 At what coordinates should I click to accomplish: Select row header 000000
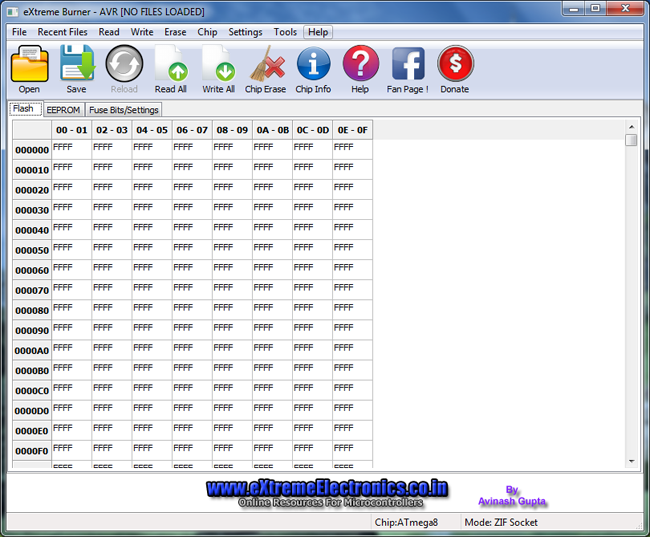pos(32,150)
